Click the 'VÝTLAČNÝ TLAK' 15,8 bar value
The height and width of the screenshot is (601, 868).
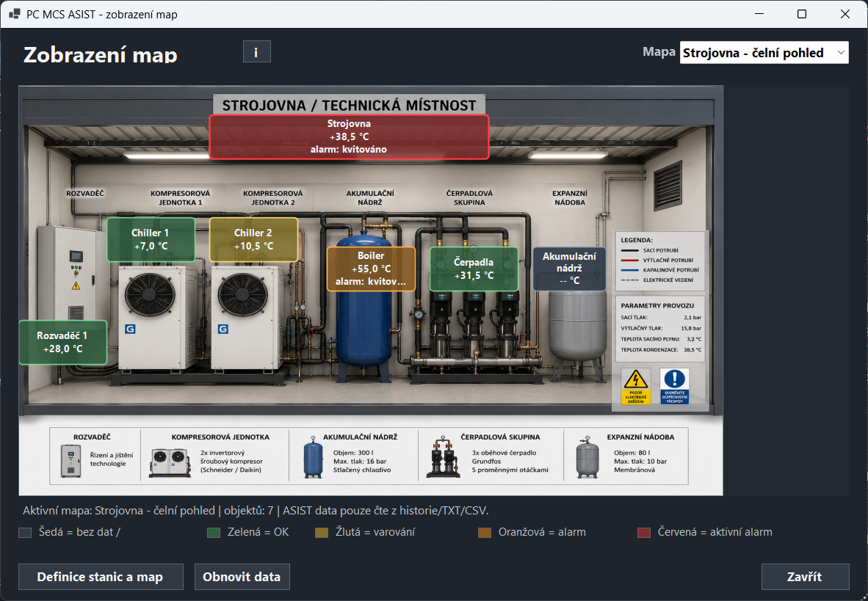tap(691, 328)
